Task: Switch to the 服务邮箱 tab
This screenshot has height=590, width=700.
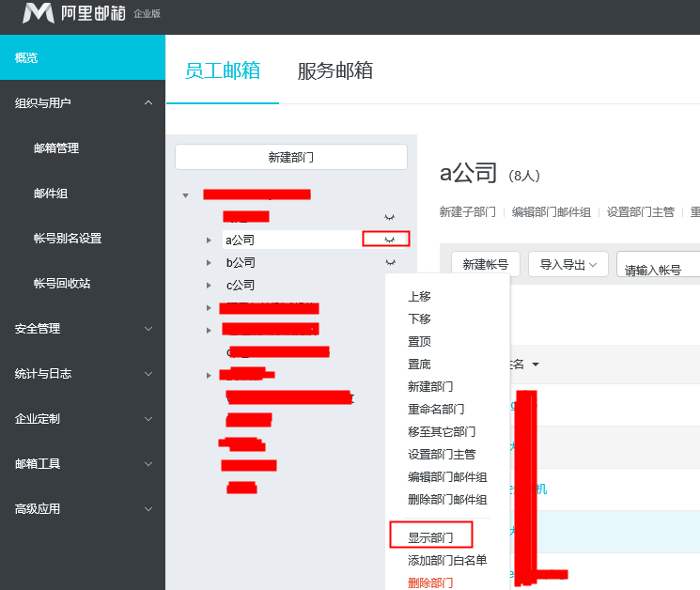Action: coord(334,70)
